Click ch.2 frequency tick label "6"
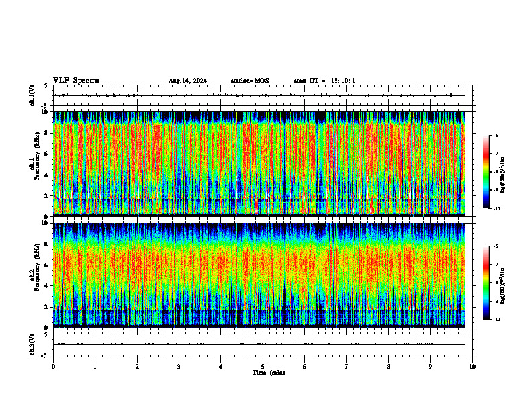The width and height of the screenshot is (532, 411). [x=46, y=265]
